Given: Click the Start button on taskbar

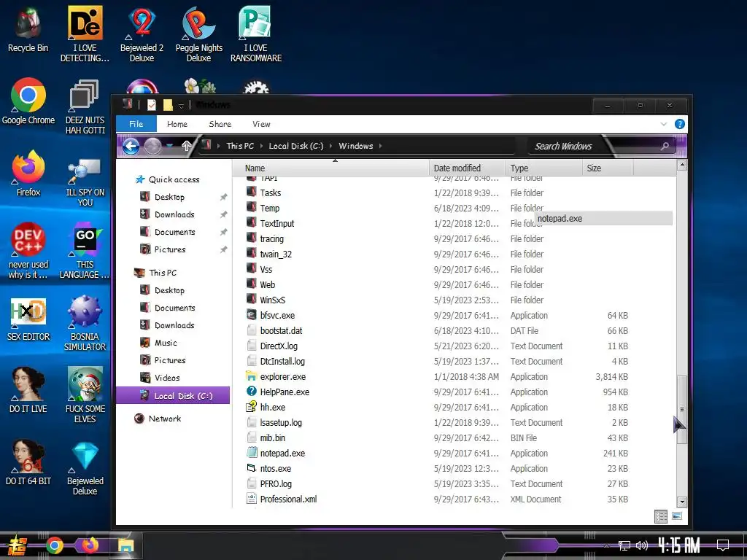Looking at the screenshot, I should click(x=17, y=545).
